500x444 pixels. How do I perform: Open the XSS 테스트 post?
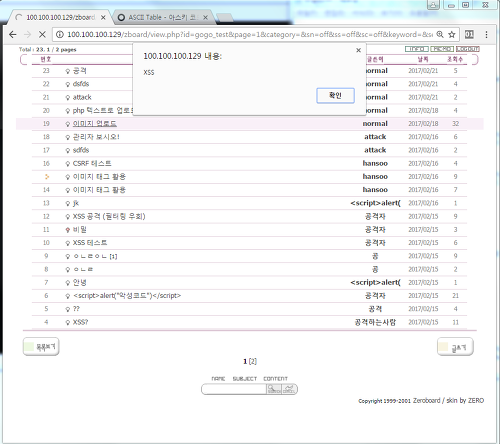pyautogui.click(x=90, y=243)
